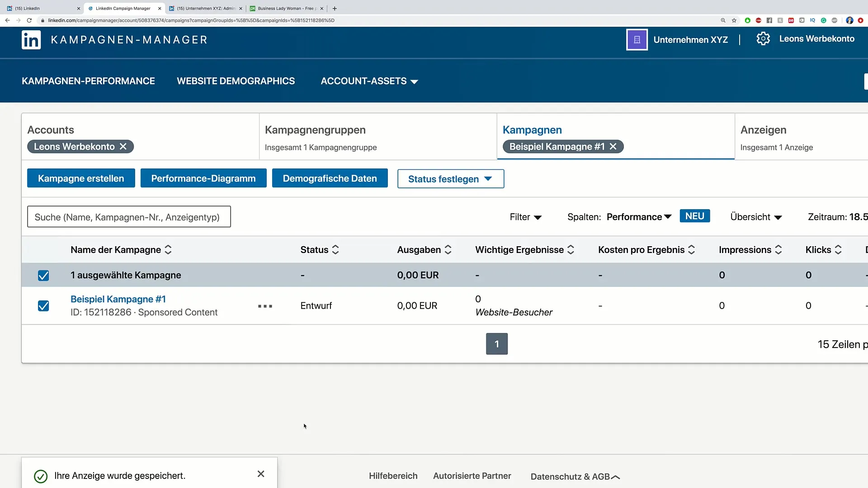Open the red 'ae' extension icon
868x488 pixels.
(791, 20)
